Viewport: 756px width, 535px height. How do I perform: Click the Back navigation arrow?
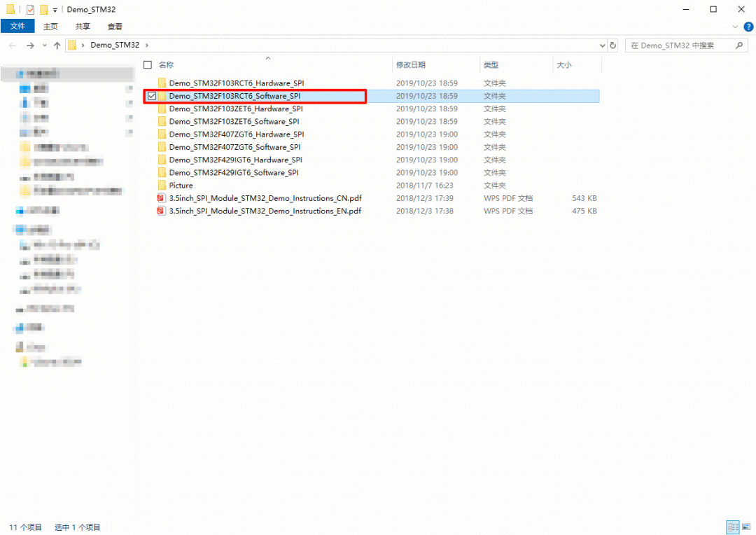(13, 46)
